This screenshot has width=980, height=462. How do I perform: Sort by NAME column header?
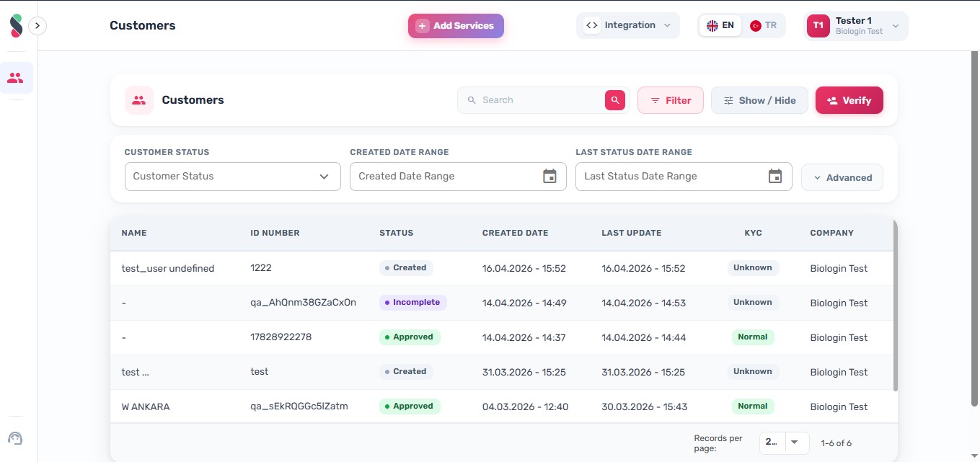[134, 233]
